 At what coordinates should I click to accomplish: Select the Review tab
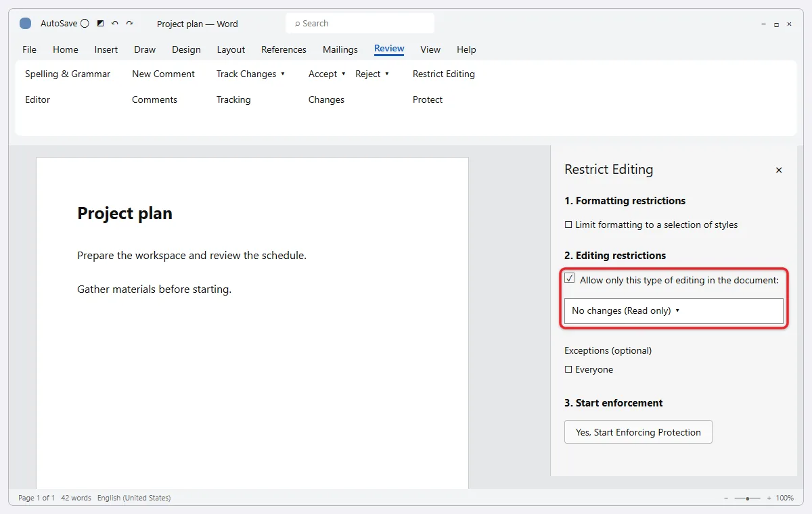tap(389, 49)
